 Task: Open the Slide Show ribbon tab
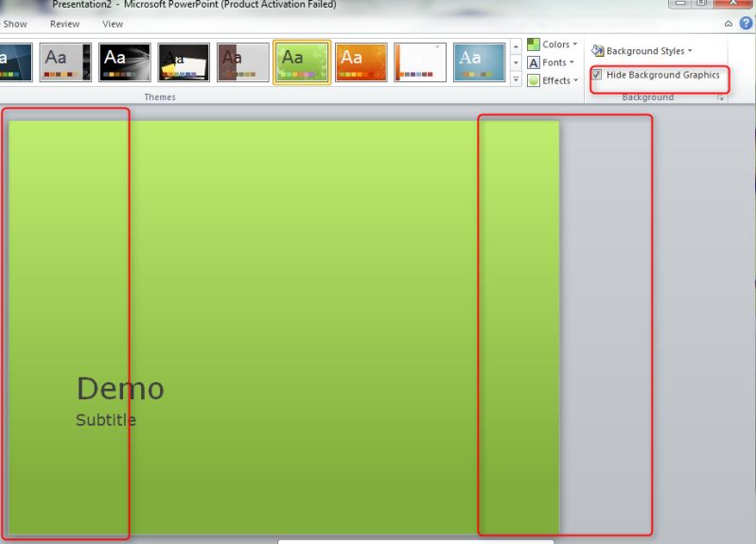tap(14, 24)
